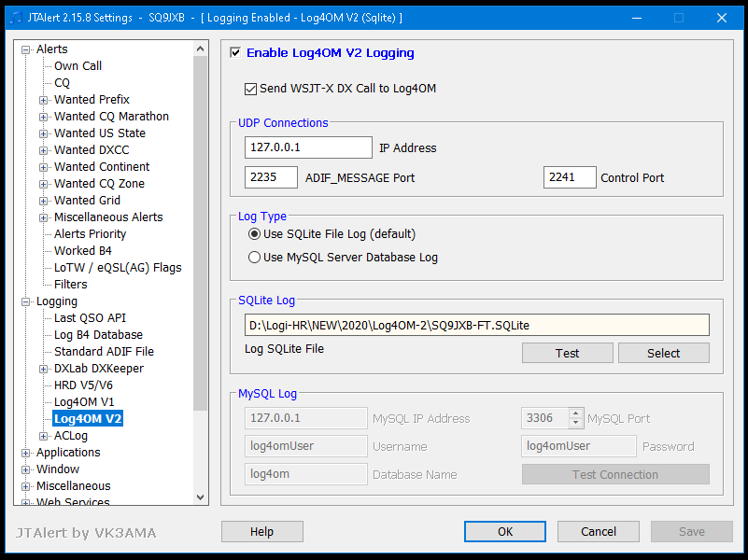748x560 pixels.
Task: Expand the Miscellaneous Alerts node
Action: pos(43,217)
